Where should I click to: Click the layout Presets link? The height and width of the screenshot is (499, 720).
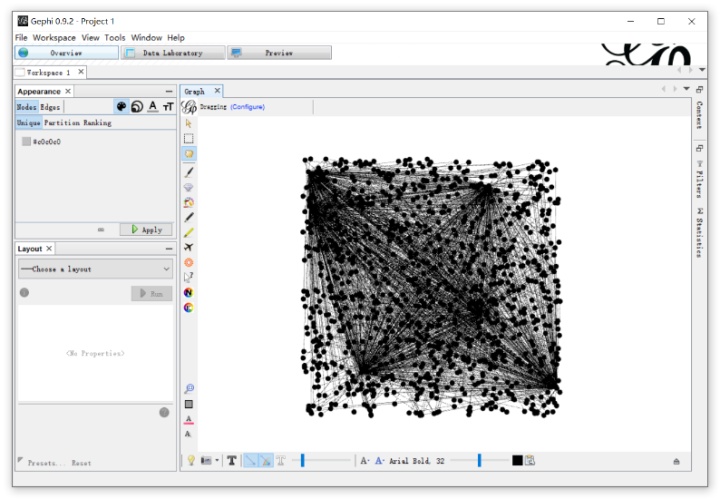click(44, 463)
